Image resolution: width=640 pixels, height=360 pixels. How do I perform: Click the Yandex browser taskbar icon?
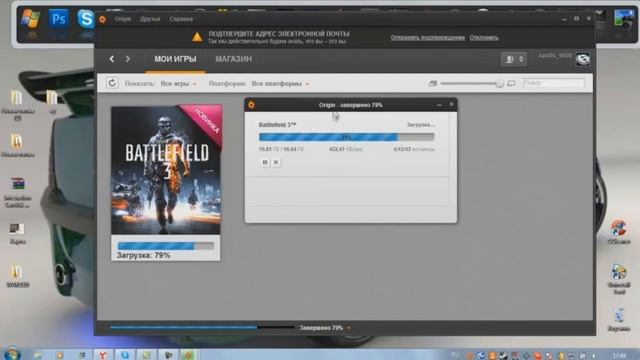[x=102, y=355]
